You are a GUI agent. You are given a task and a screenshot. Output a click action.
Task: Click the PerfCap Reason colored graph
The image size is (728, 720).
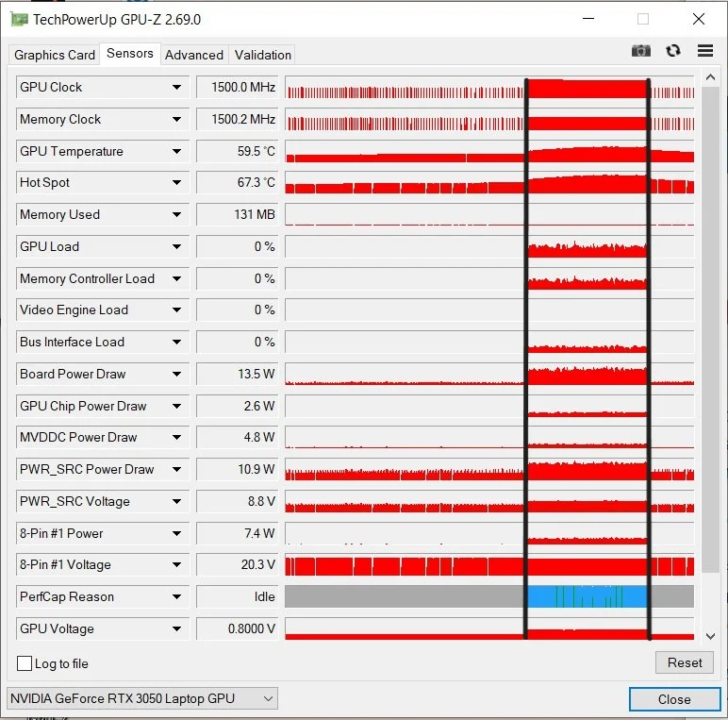pyautogui.click(x=587, y=596)
